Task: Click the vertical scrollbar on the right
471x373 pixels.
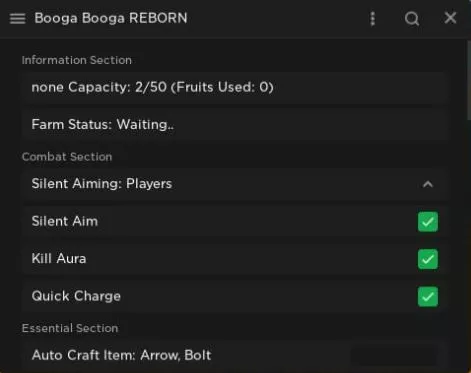Action: point(469,80)
